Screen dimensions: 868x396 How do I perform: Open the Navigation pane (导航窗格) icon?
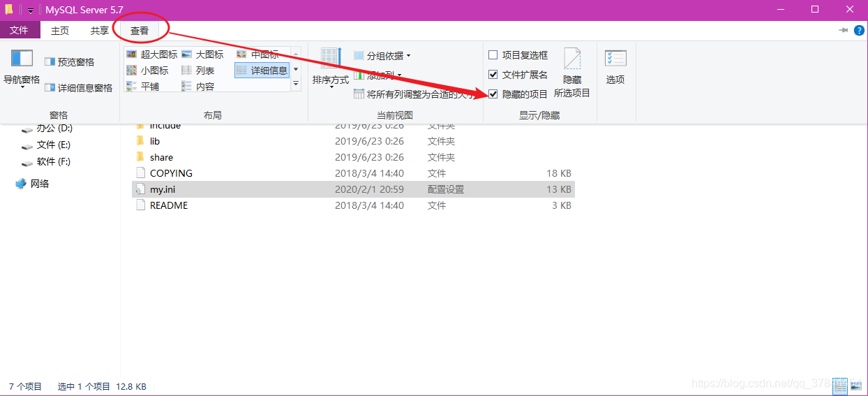22,67
